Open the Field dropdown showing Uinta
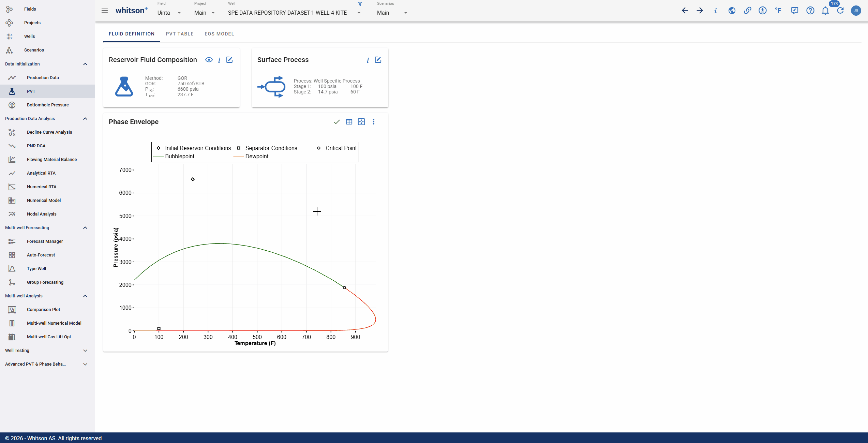This screenshot has width=868, height=443. [169, 13]
